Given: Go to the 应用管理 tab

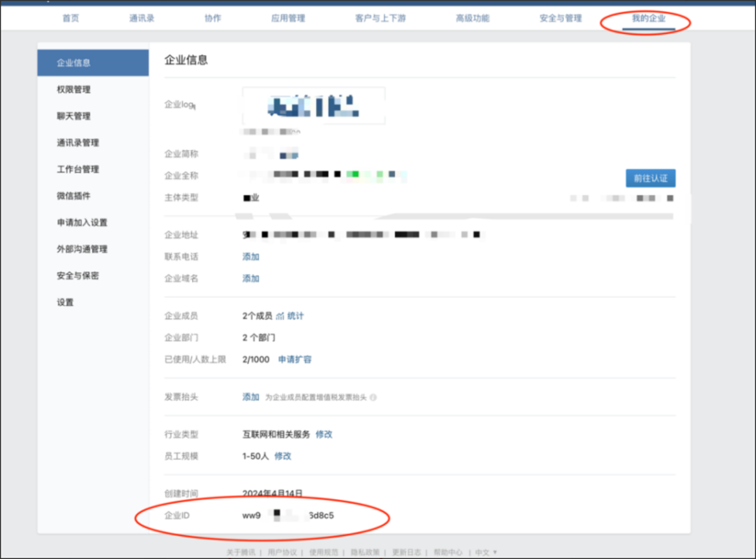Looking at the screenshot, I should click(x=288, y=19).
